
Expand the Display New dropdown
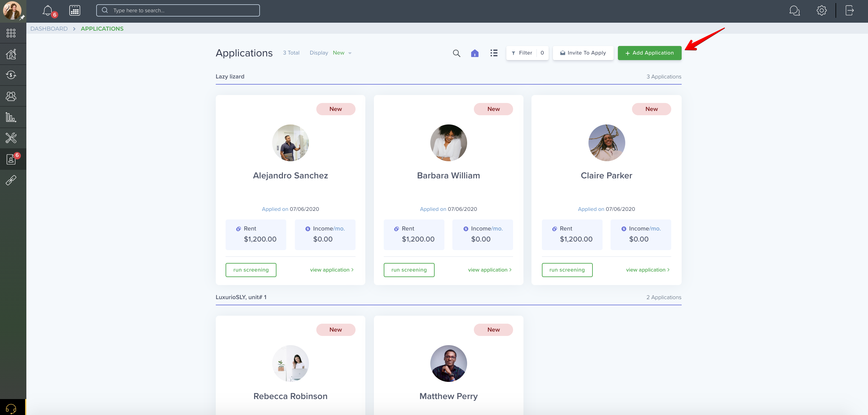click(x=342, y=53)
